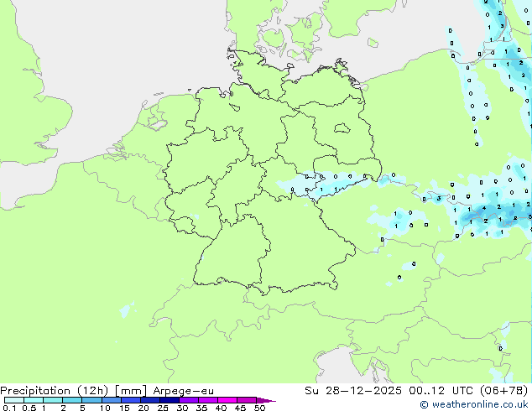Select the 5–10 mm legend color swatch
The image size is (532, 411).
click(92, 400)
